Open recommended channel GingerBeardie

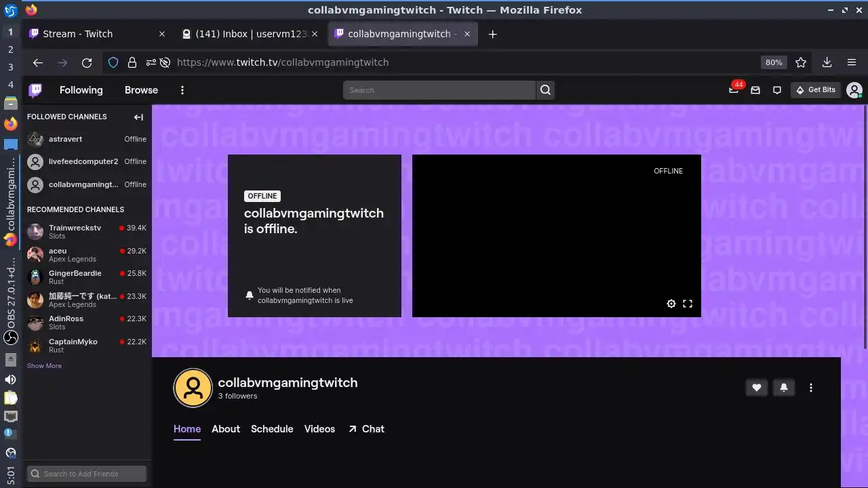[87, 277]
